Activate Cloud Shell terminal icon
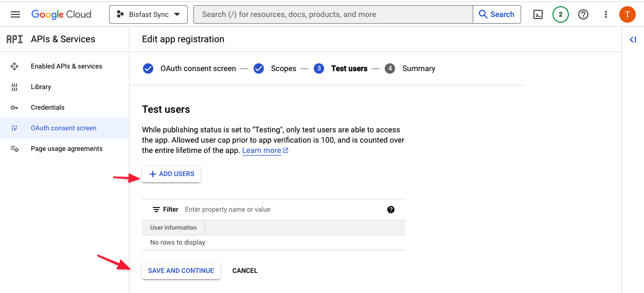Viewport: 644px width, 293px height. [538, 14]
